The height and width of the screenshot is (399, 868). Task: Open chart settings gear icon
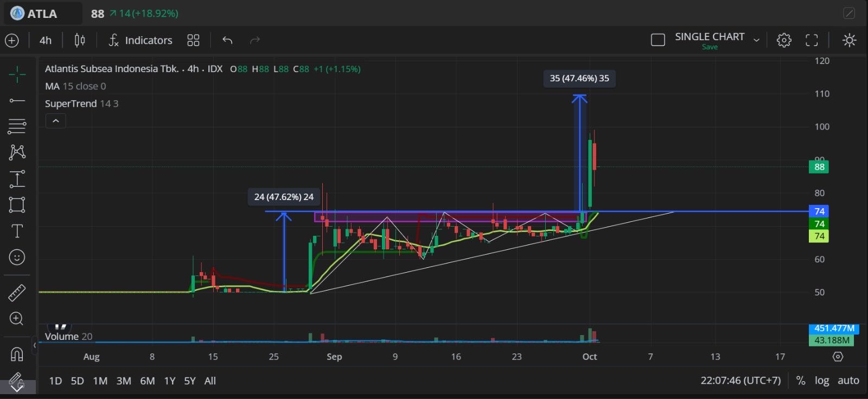coord(784,40)
